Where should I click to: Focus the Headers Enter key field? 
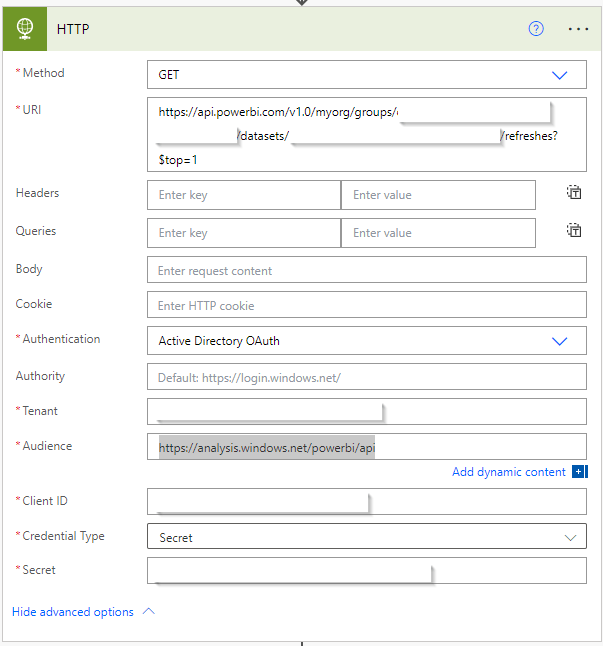point(243,195)
